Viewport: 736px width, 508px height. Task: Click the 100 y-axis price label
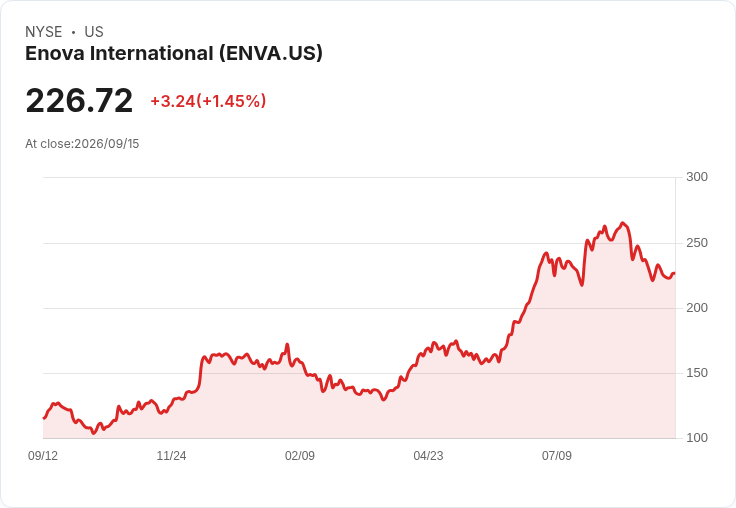click(x=697, y=438)
